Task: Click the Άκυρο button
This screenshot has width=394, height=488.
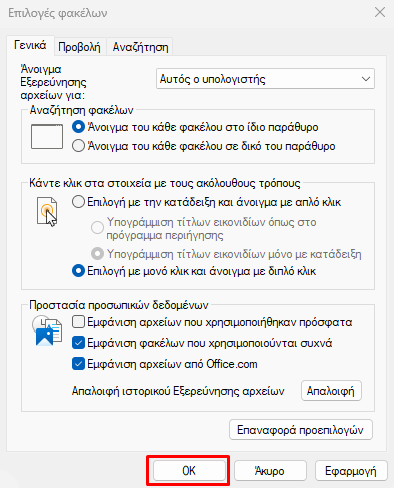Action: tap(270, 471)
